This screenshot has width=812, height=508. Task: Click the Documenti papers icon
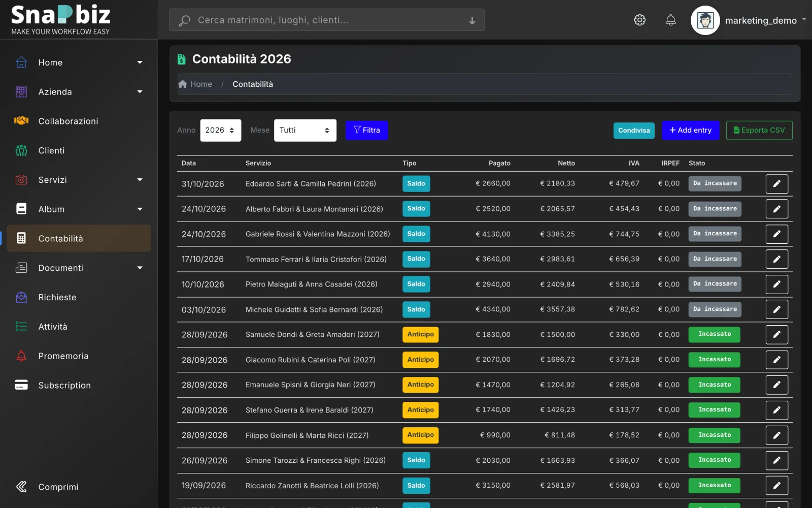[21, 268]
